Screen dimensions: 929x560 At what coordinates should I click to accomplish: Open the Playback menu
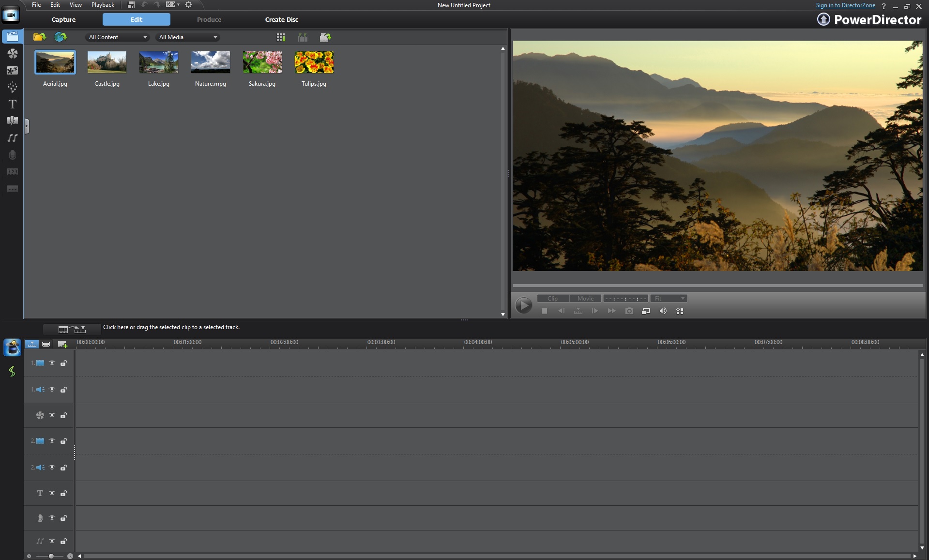tap(103, 5)
